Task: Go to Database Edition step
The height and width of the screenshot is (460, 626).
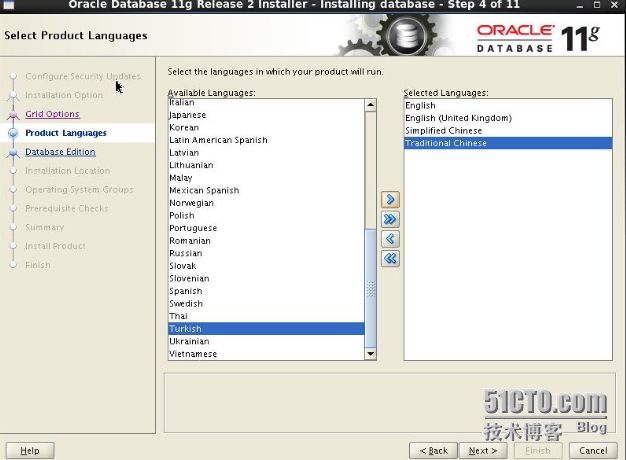Action: pos(60,152)
